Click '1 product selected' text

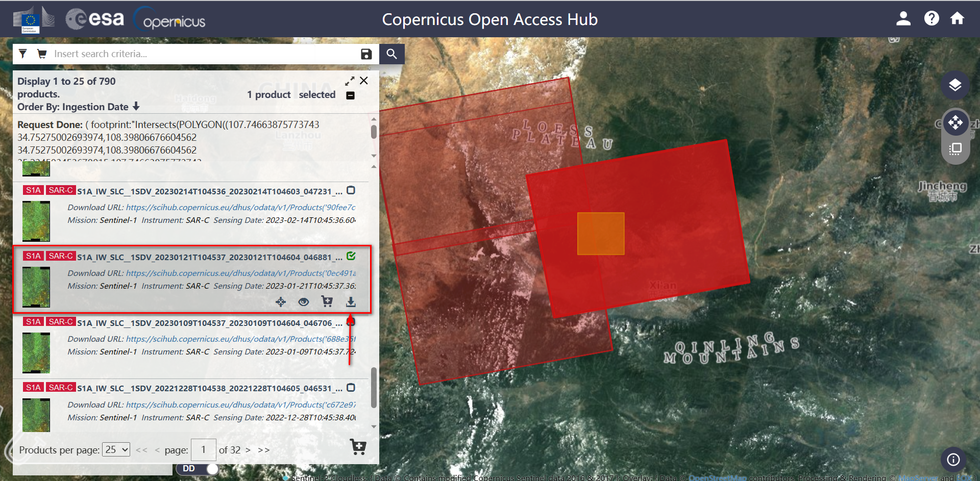tap(291, 95)
